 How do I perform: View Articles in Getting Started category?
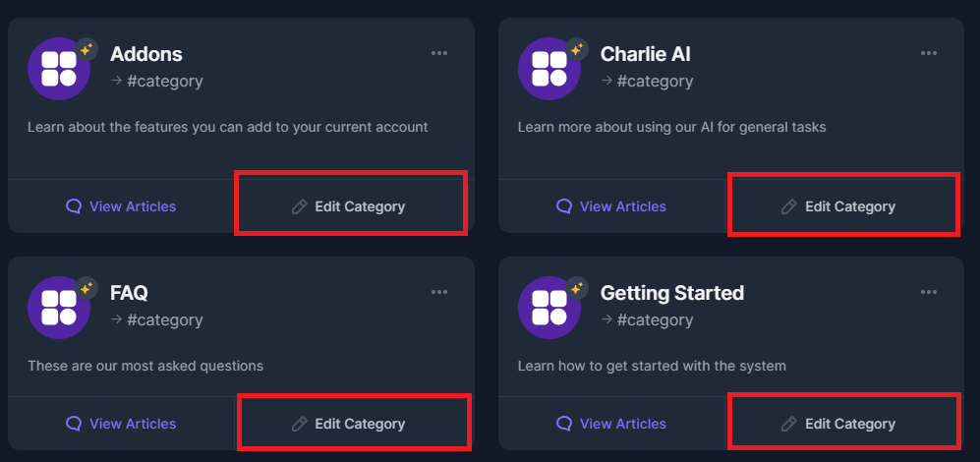pos(611,424)
